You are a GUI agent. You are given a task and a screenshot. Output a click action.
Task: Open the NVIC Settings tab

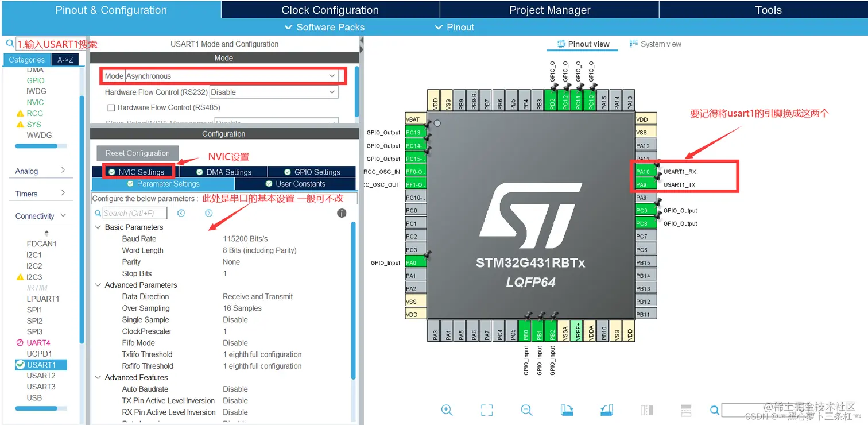[x=135, y=172]
